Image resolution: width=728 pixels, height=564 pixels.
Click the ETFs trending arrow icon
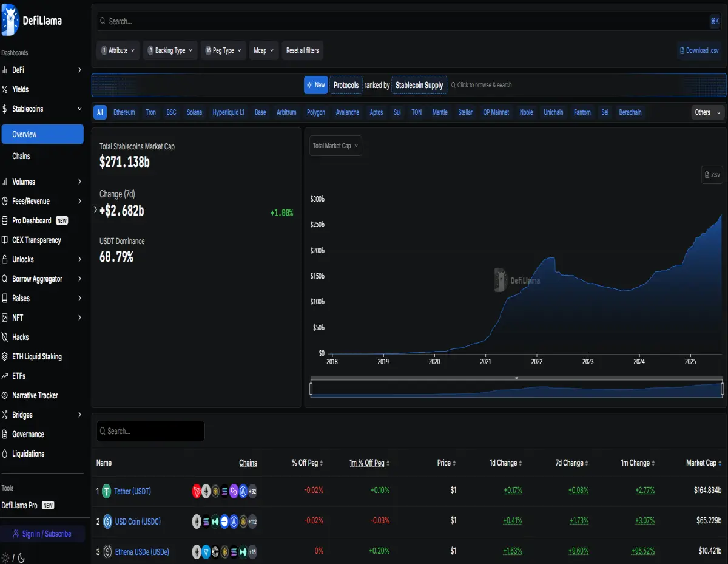(5, 376)
